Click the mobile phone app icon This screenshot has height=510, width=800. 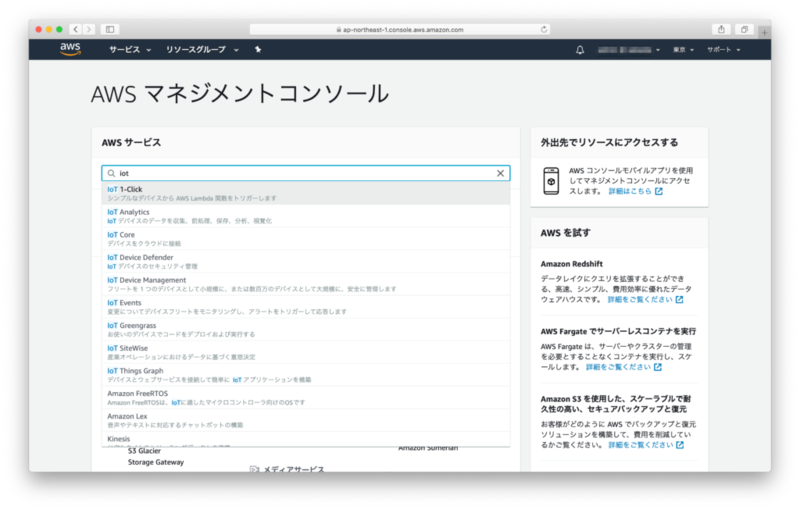point(551,181)
